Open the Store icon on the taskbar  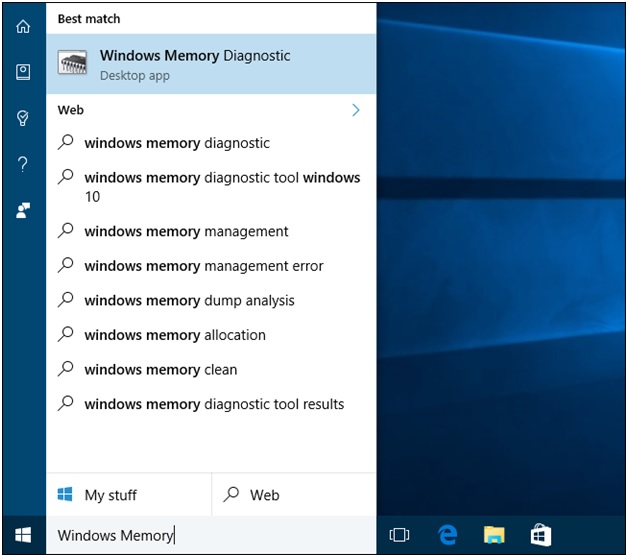click(541, 535)
